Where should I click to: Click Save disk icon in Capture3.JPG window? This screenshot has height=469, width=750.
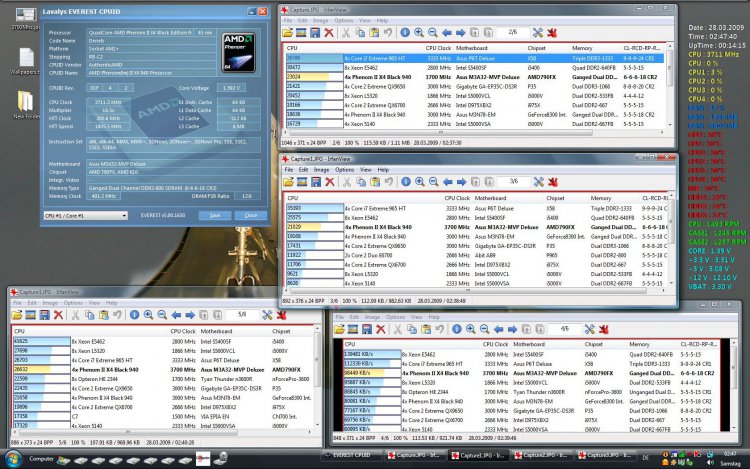pyautogui.click(x=44, y=315)
